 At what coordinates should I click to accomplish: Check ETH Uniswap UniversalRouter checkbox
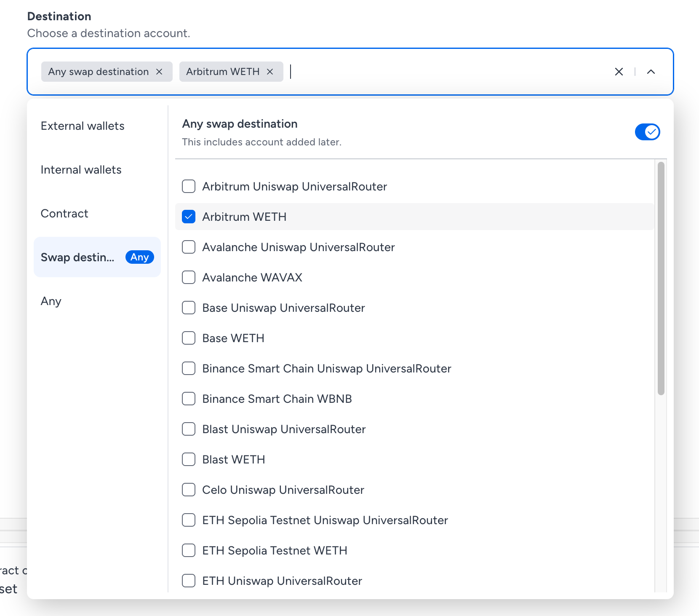189,581
